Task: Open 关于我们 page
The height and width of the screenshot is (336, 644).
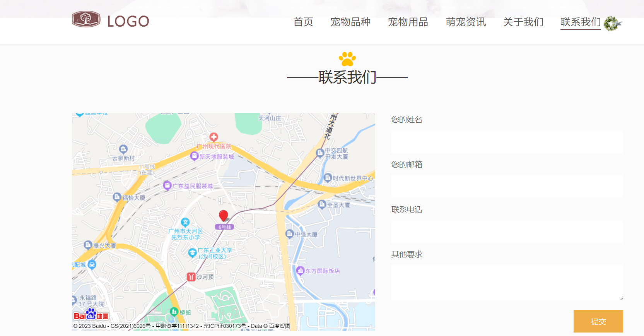Action: [x=523, y=22]
